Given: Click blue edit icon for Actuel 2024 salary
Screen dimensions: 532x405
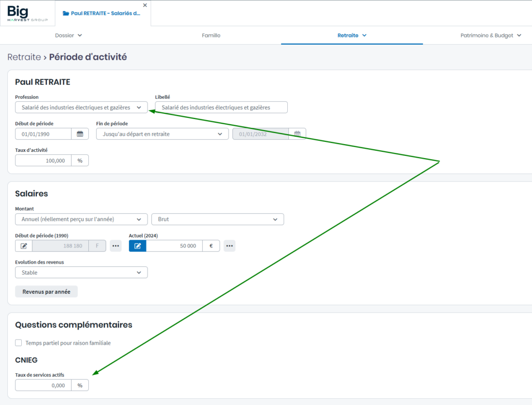Looking at the screenshot, I should [x=137, y=246].
